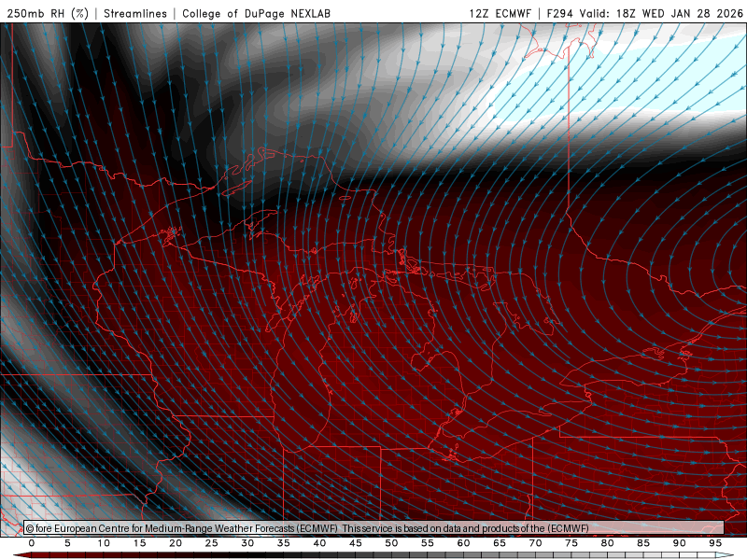Click the "Valid: 18Z WED JAN 28 2026" text

pyautogui.click(x=661, y=13)
